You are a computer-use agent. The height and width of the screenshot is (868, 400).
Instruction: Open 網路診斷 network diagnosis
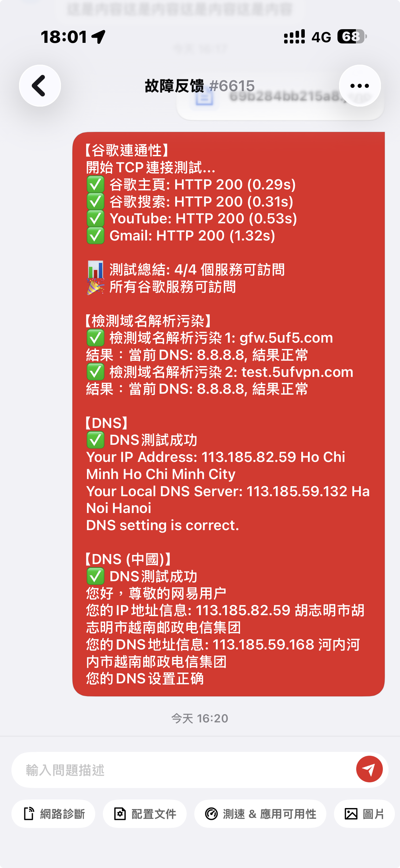(53, 814)
